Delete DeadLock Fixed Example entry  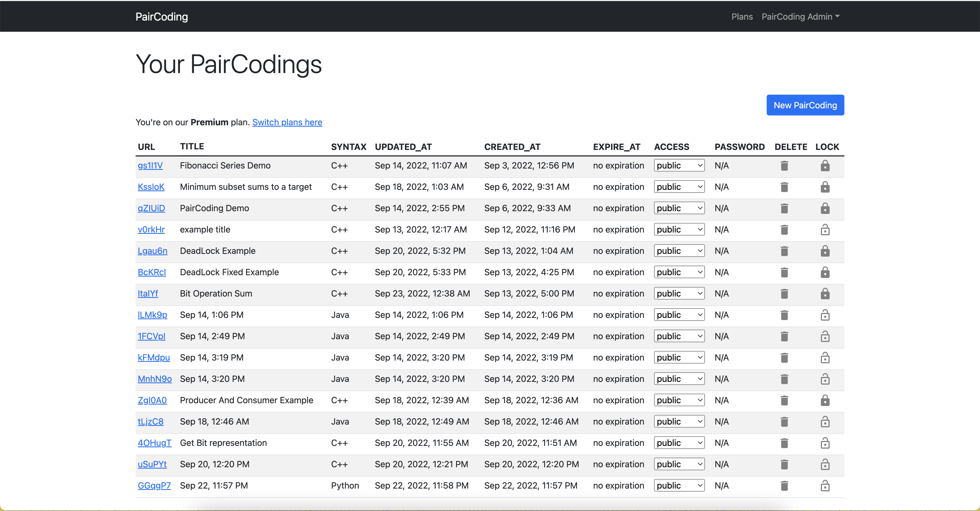784,272
